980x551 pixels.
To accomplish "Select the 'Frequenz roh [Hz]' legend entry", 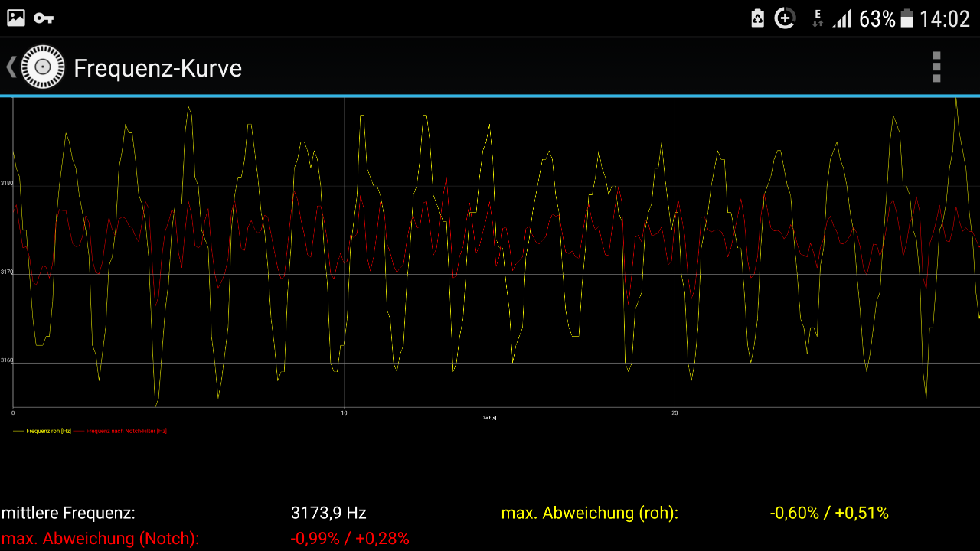I will click(43, 431).
